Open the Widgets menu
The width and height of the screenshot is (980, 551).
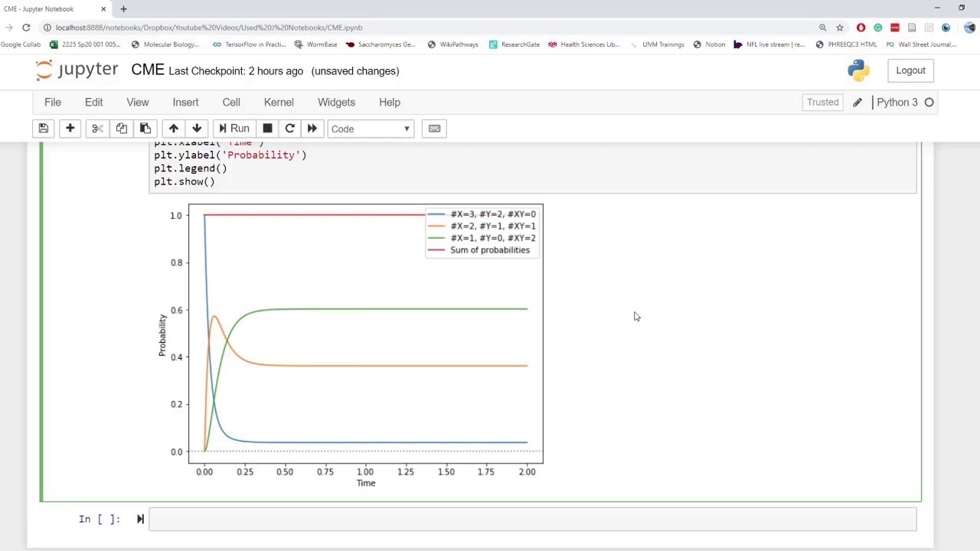tap(336, 103)
